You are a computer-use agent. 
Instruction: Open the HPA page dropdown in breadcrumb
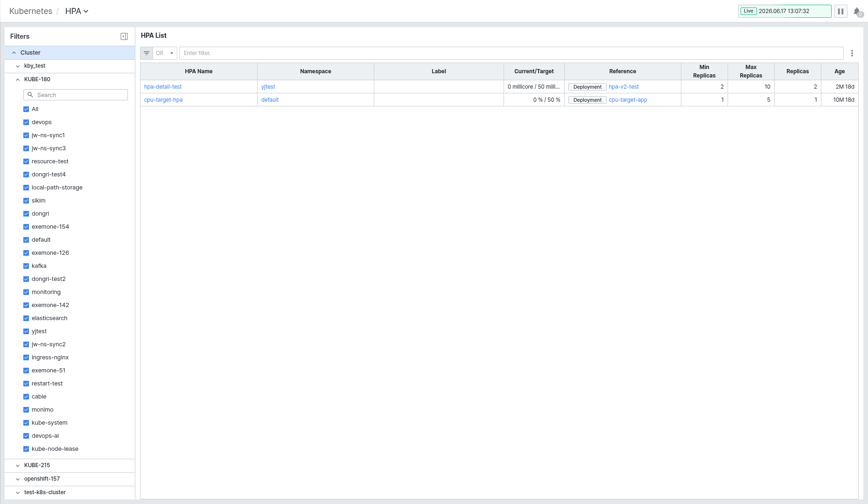coord(77,11)
